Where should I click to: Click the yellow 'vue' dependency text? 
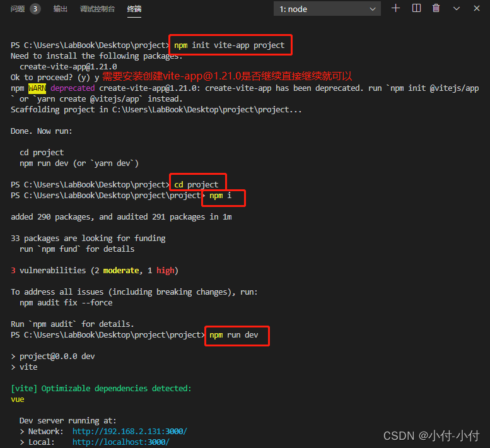(17, 399)
